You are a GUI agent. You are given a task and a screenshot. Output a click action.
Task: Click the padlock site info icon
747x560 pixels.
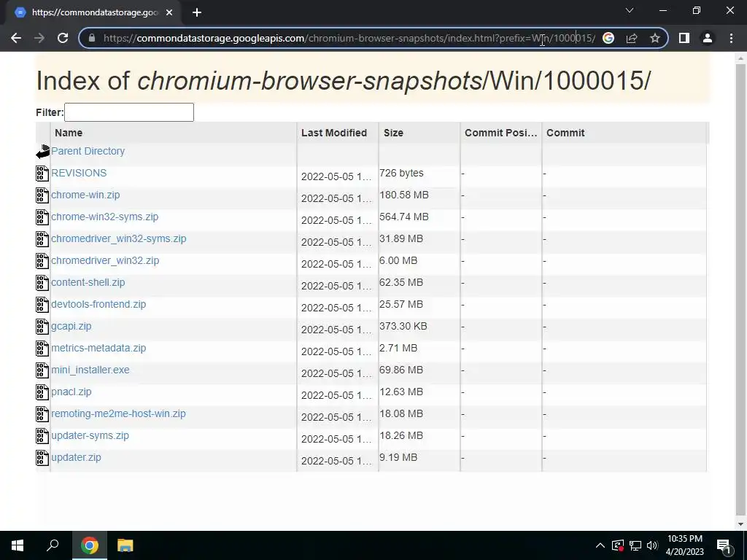pyautogui.click(x=92, y=38)
